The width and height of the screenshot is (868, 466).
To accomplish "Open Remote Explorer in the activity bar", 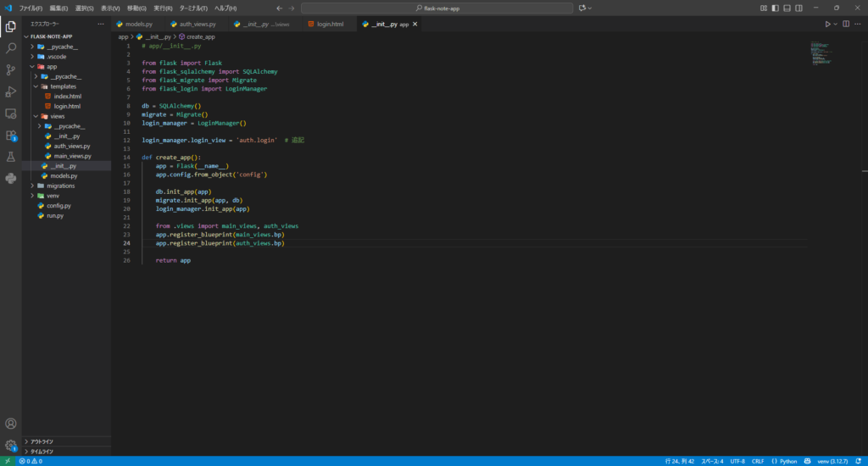I will click(11, 113).
